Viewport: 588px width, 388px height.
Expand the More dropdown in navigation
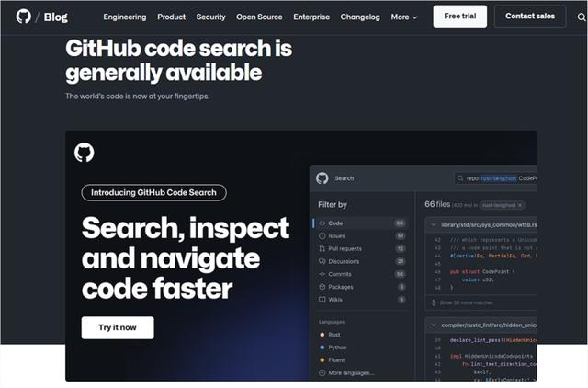[403, 17]
